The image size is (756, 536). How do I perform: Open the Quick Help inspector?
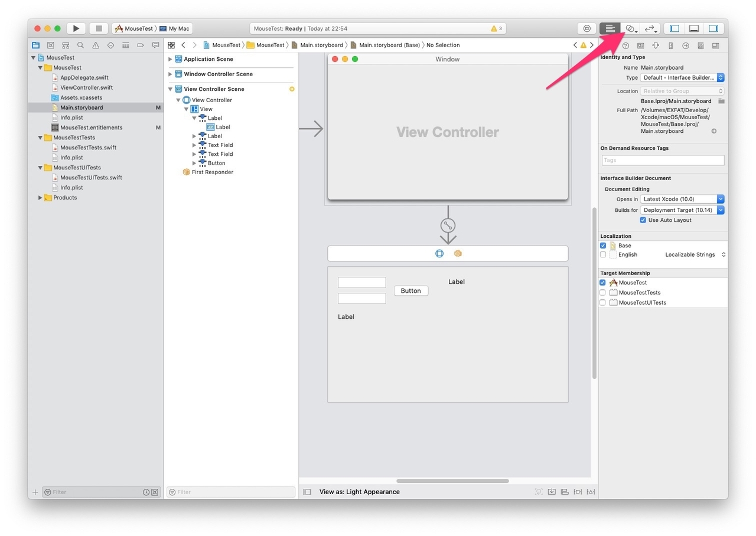pyautogui.click(x=625, y=45)
